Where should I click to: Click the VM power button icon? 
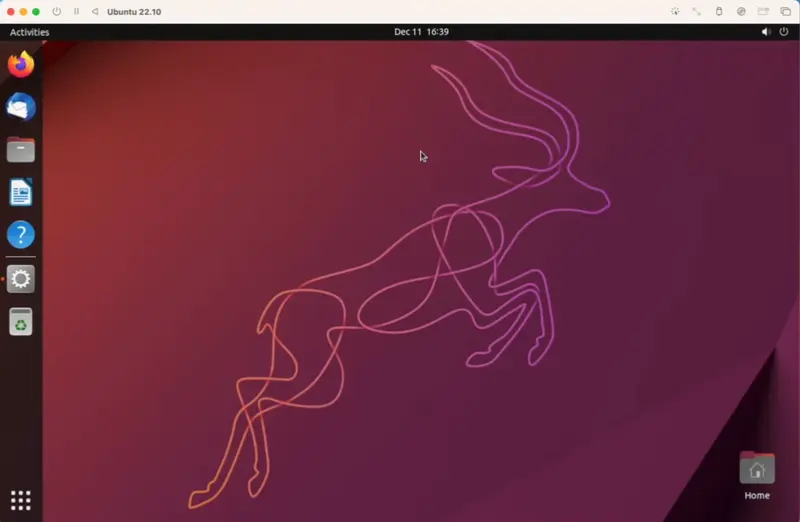(57, 11)
